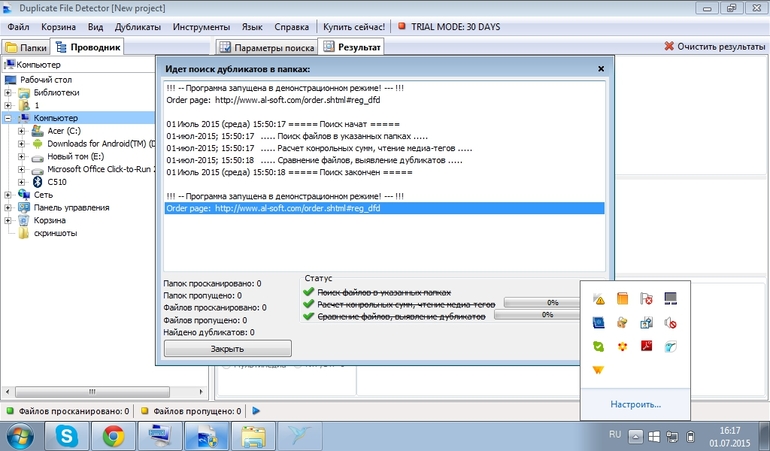Click the muted volume tray icon
Screen dimensions: 770x451
(671, 322)
